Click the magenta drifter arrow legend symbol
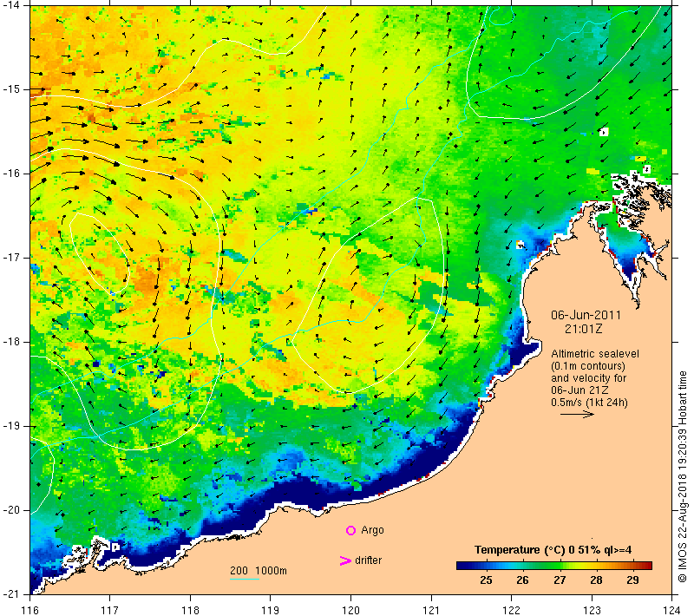The image size is (694, 616). pyautogui.click(x=345, y=560)
